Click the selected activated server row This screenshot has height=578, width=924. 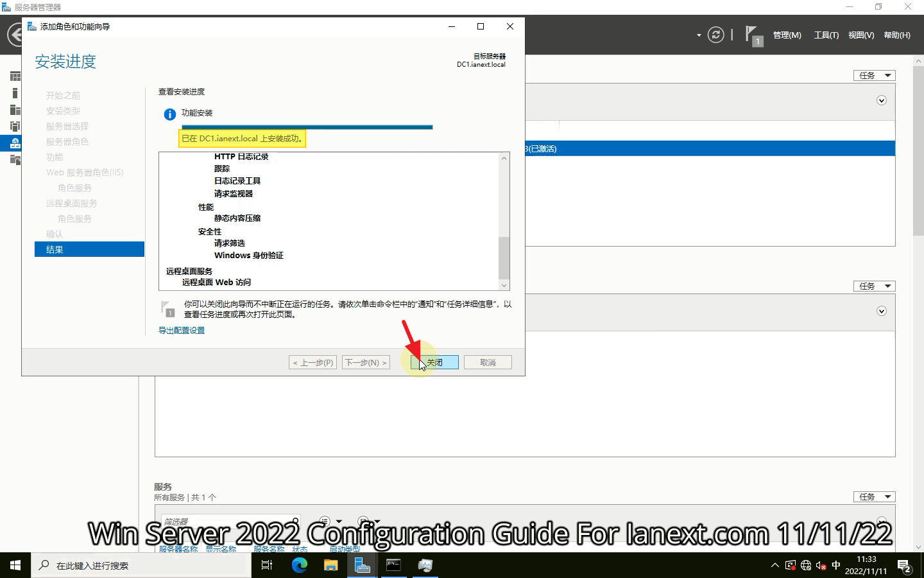(710, 148)
